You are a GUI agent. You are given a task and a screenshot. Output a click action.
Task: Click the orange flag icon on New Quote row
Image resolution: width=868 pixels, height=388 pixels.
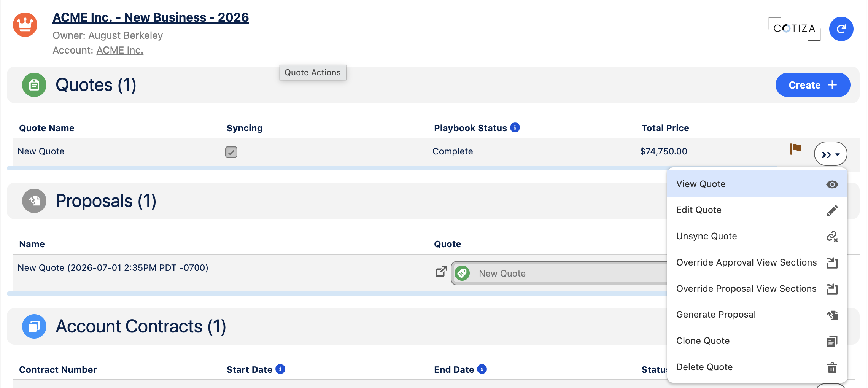click(795, 149)
